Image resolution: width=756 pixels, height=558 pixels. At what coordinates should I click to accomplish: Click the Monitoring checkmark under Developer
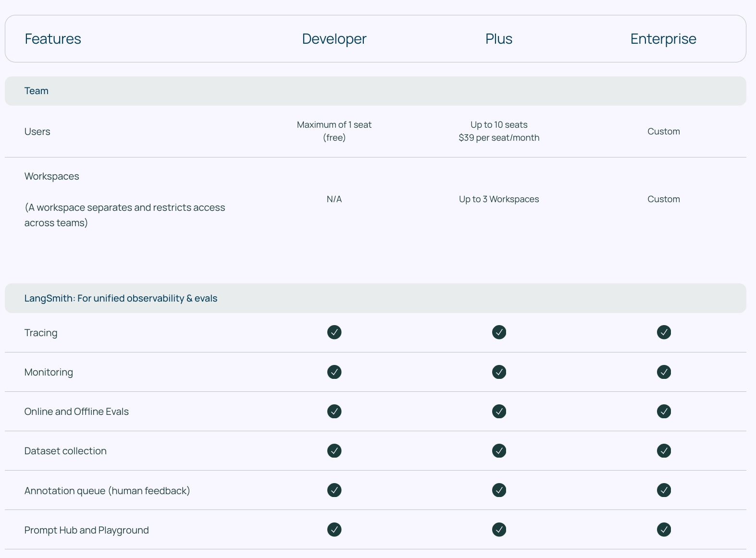pos(334,372)
